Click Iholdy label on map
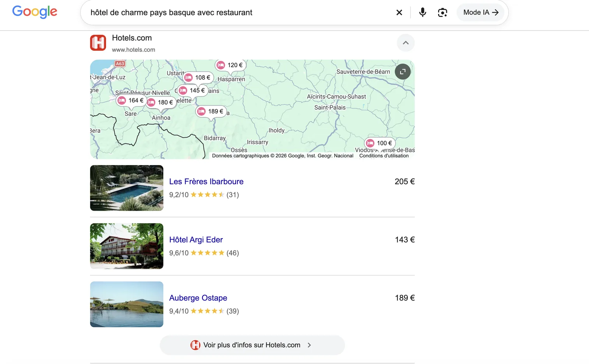The image size is (589, 364). coord(276,131)
